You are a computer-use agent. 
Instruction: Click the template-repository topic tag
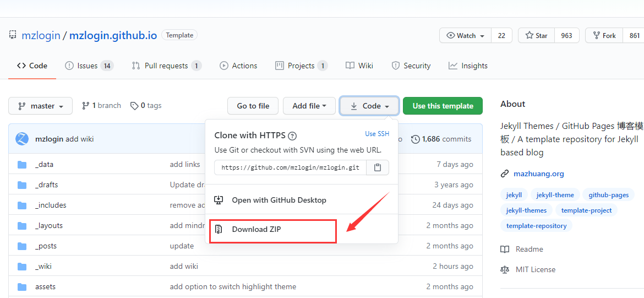(537, 226)
